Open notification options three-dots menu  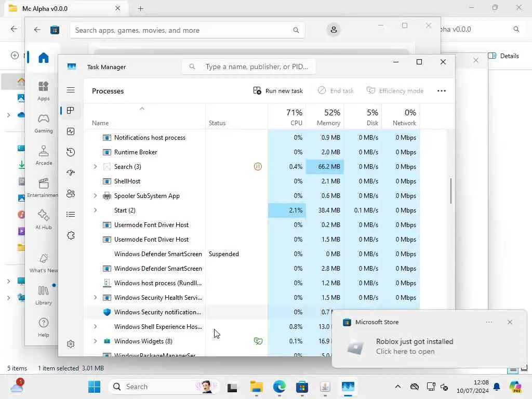[x=489, y=322]
